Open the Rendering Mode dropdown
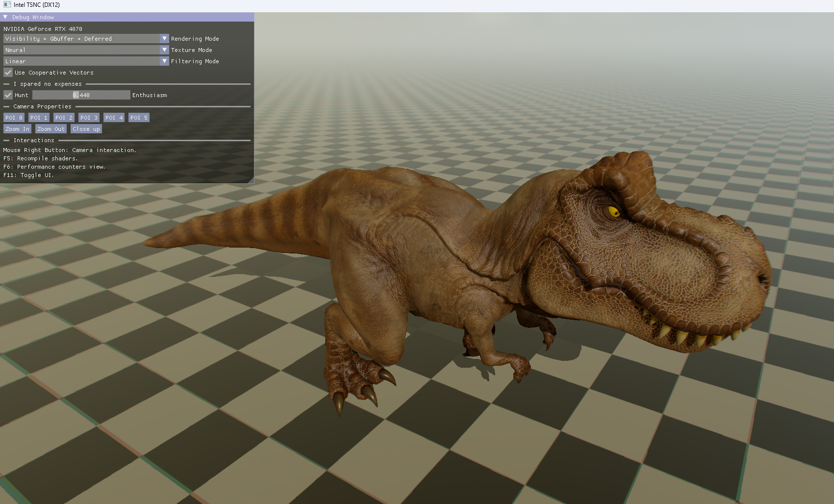The height and width of the screenshot is (504, 834). pyautogui.click(x=164, y=39)
